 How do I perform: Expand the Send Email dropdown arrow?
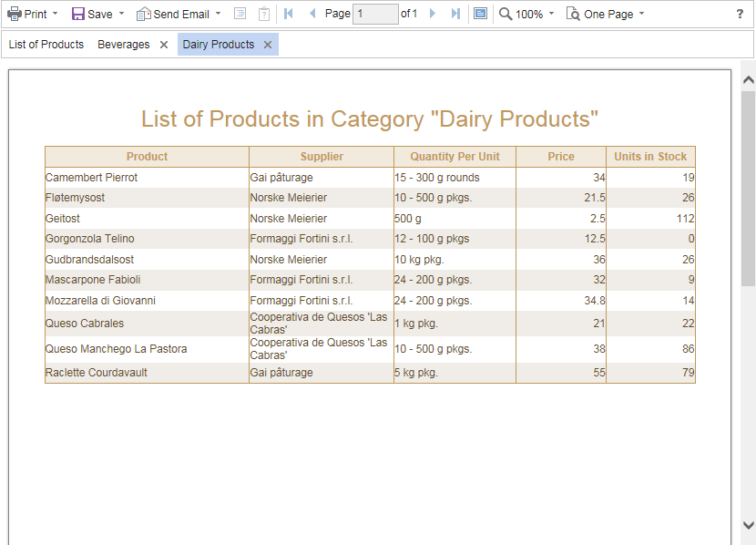click(218, 14)
